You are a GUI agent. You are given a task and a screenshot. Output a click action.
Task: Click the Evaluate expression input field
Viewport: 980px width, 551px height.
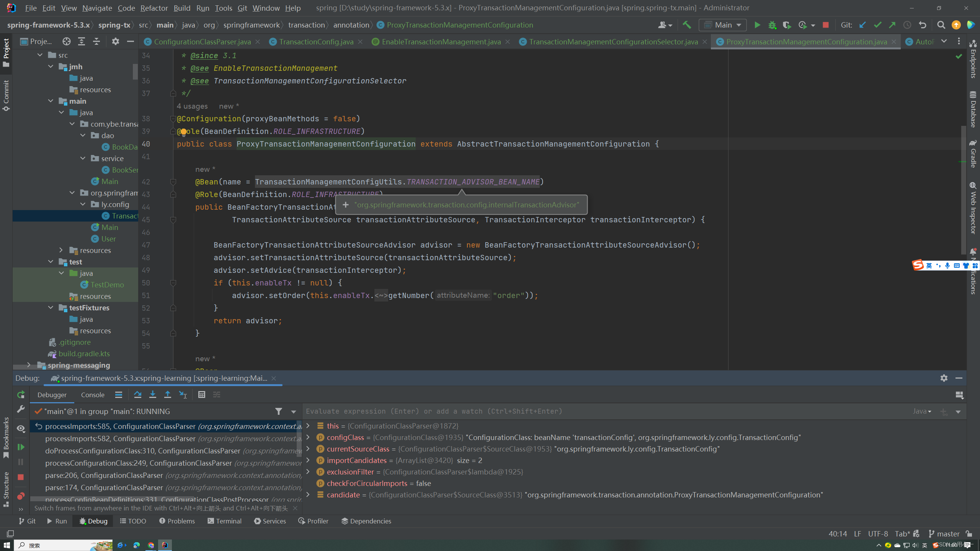coord(536,411)
